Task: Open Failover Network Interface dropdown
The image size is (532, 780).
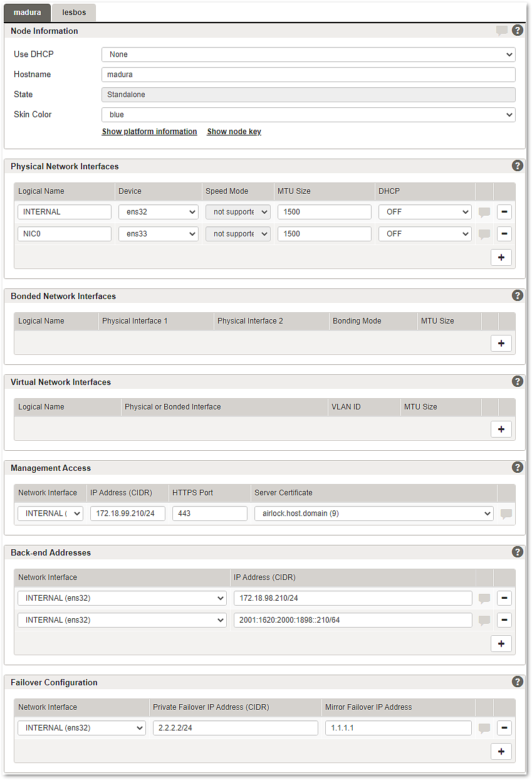Action: (x=82, y=728)
